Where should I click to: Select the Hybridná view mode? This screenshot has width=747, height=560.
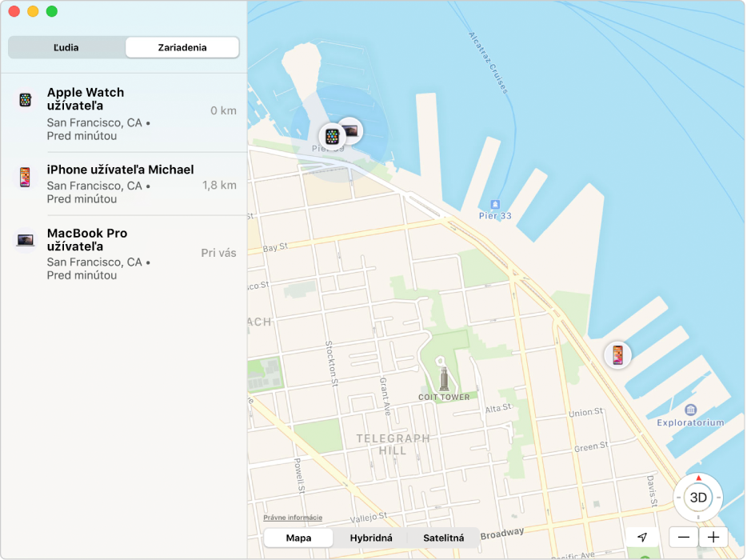tap(371, 538)
